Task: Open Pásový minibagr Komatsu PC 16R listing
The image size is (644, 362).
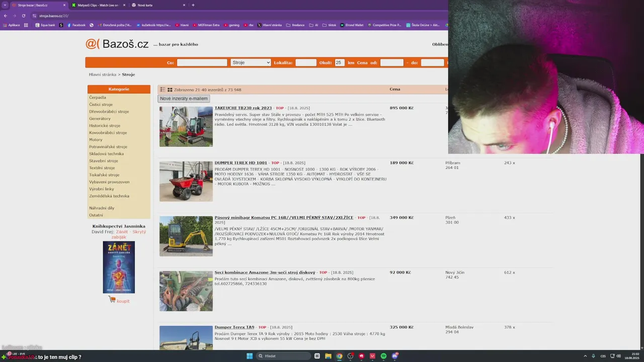Action: (284, 218)
